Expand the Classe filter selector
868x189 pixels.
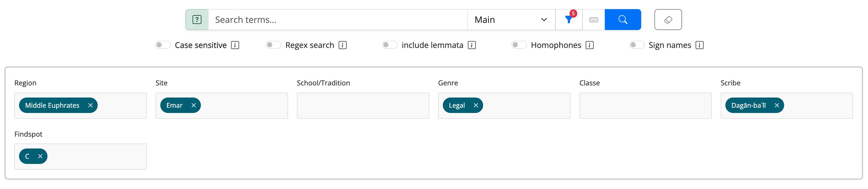(x=645, y=106)
